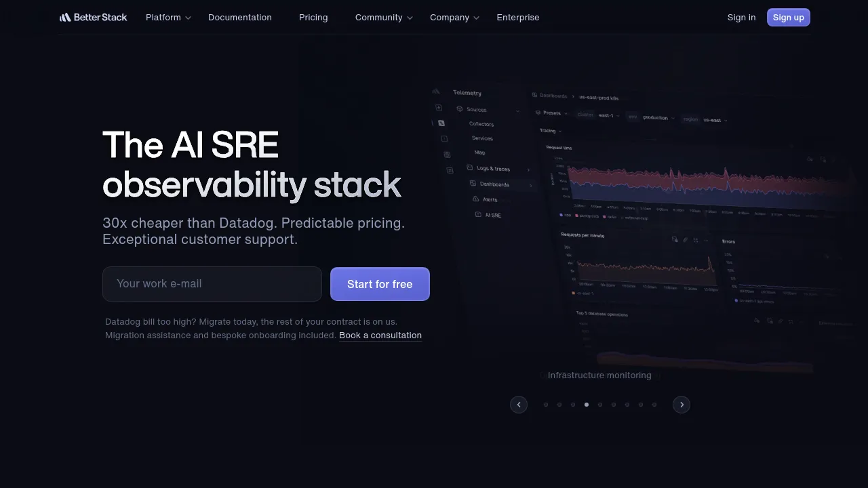This screenshot has height=488, width=868.
Task: Click the Sign up button
Action: pyautogui.click(x=789, y=18)
